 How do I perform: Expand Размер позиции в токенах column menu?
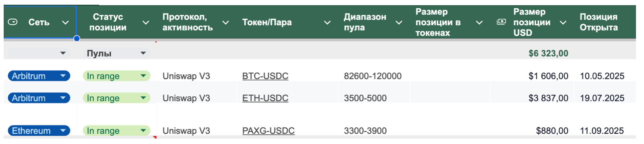point(479,23)
